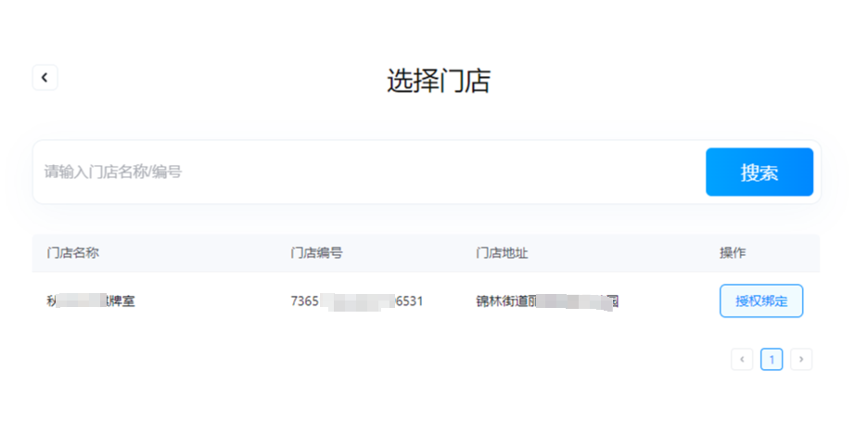Select store number starting with 7365
The width and height of the screenshot is (868, 422).
coord(357,301)
